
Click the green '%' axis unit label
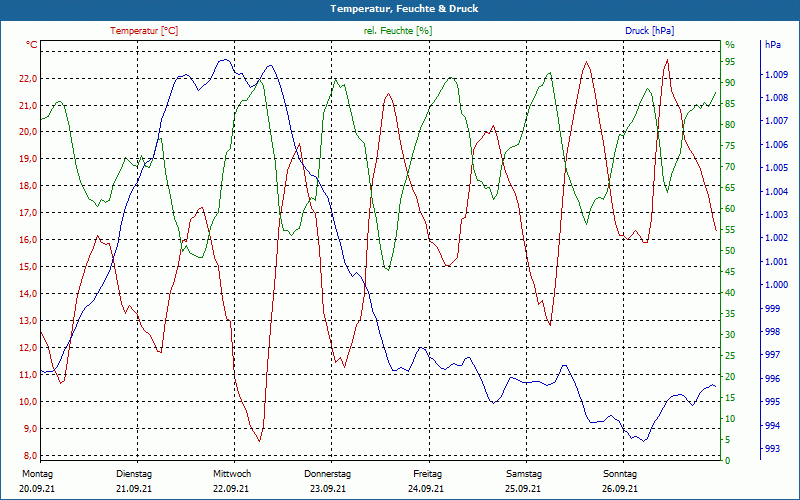[x=730, y=45]
